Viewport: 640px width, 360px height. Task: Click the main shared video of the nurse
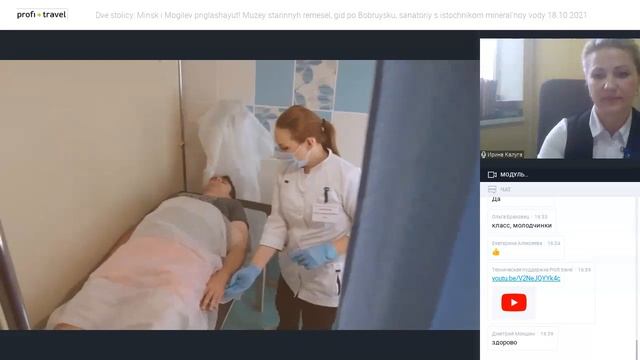tap(240, 195)
